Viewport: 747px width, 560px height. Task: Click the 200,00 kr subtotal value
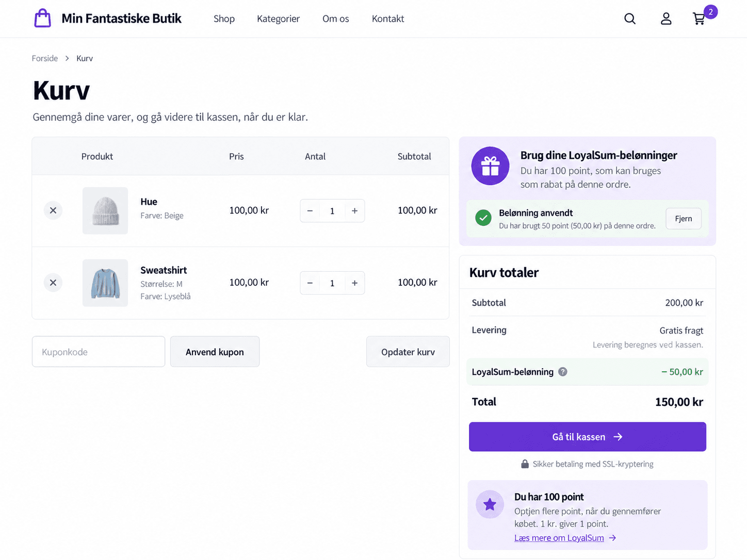pos(684,303)
